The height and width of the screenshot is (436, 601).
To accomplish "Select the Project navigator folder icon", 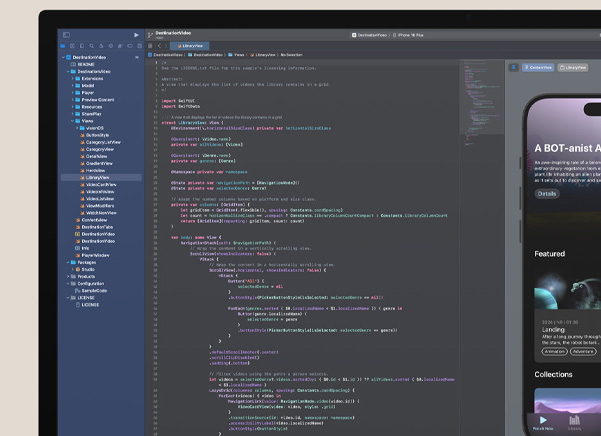I will 63,46.
